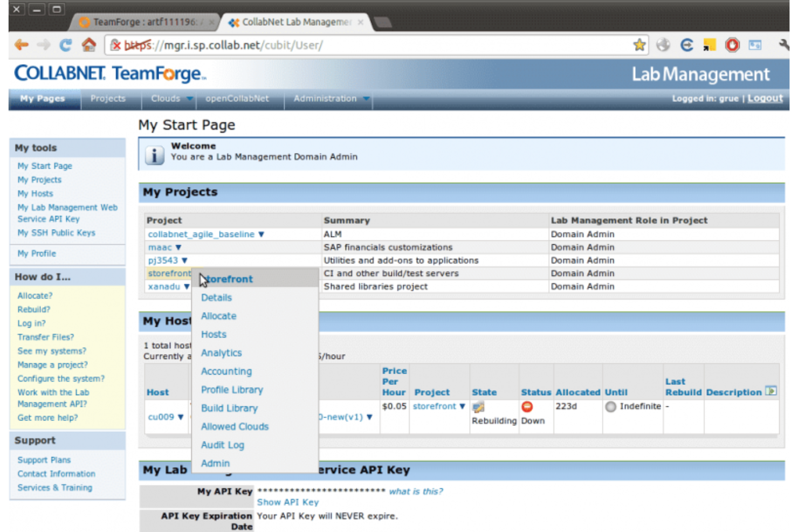Click the bookmark star in the address bar

[639, 45]
